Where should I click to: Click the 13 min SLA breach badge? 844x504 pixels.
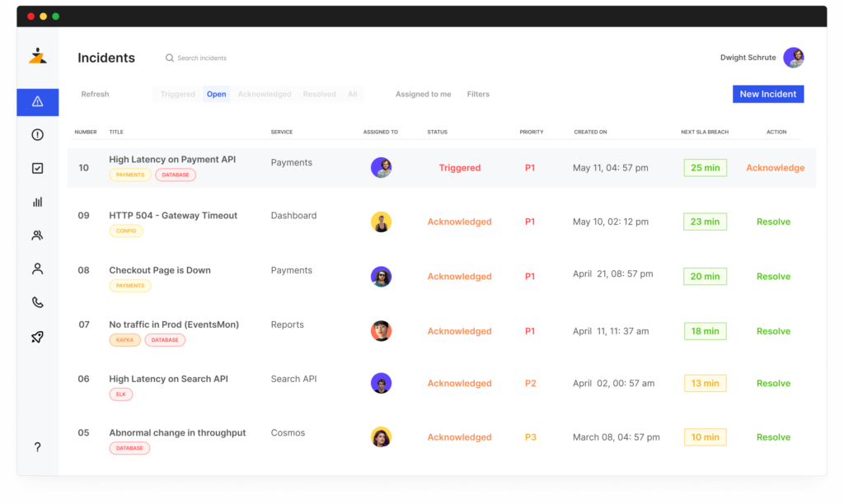click(x=706, y=384)
